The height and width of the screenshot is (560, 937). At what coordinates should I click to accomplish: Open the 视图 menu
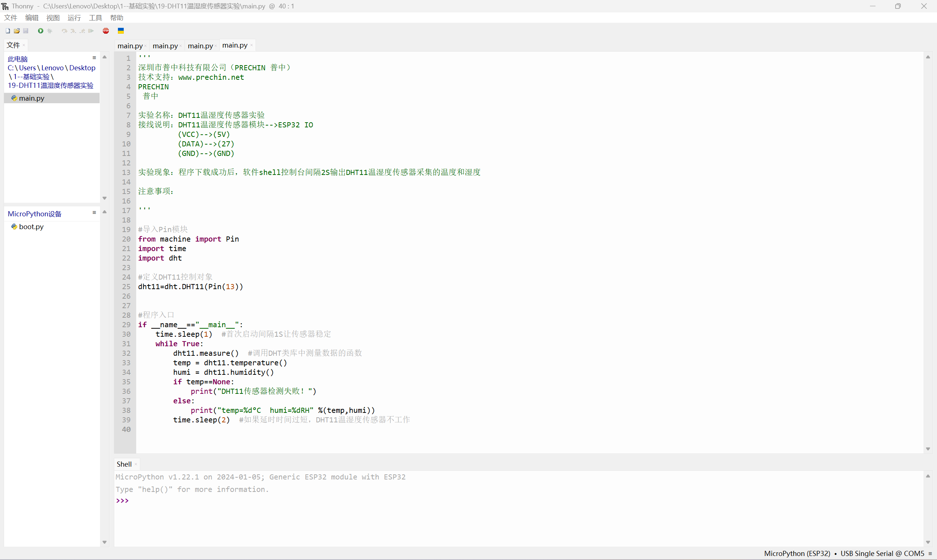tap(53, 18)
